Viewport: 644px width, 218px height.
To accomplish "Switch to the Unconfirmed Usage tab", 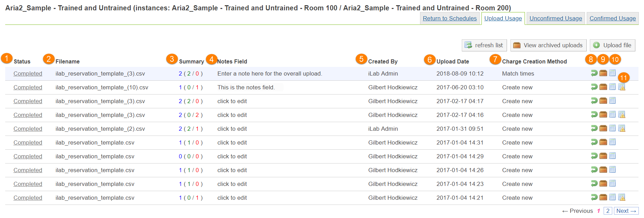I will 556,18.
